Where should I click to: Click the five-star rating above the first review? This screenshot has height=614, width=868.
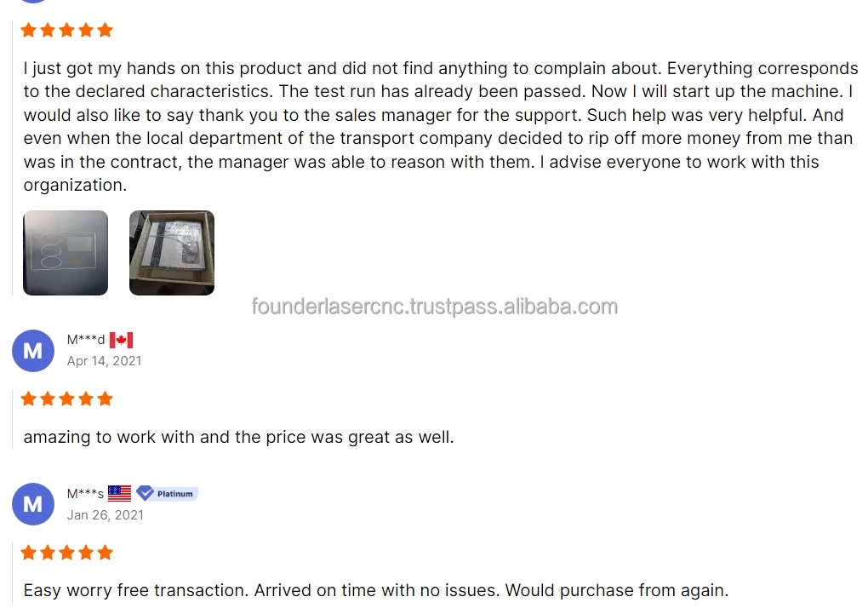tap(66, 31)
